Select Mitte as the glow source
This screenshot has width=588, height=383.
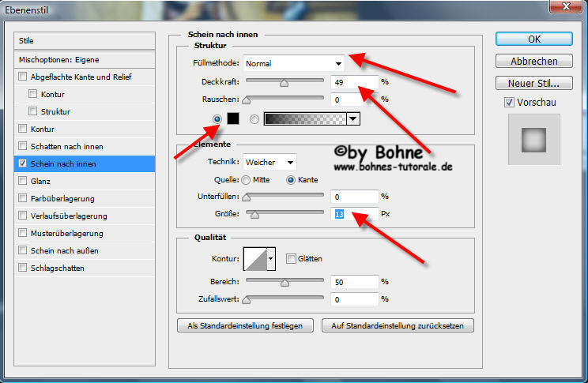pyautogui.click(x=247, y=179)
